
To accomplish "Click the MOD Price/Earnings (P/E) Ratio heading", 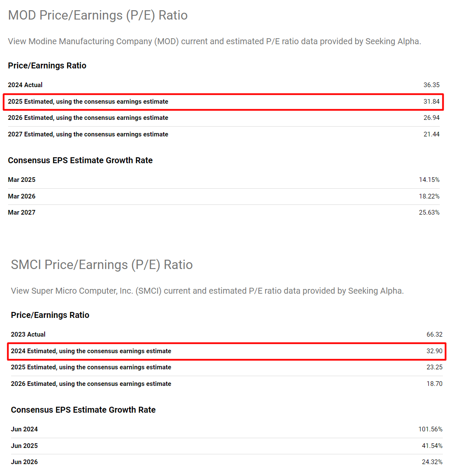I will pyautogui.click(x=98, y=15).
